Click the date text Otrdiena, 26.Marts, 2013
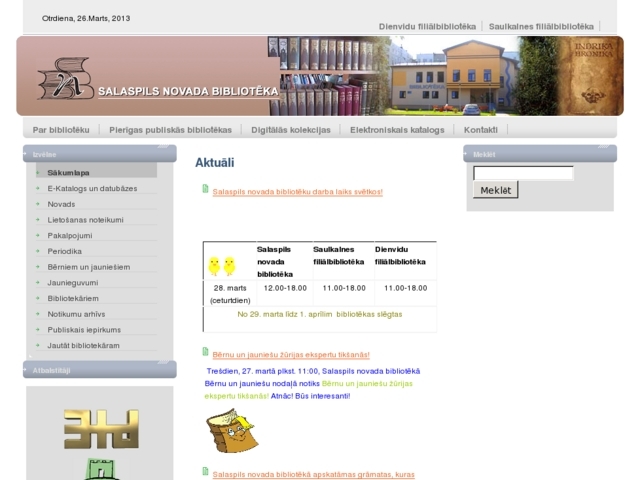The width and height of the screenshot is (640, 480). click(x=86, y=18)
